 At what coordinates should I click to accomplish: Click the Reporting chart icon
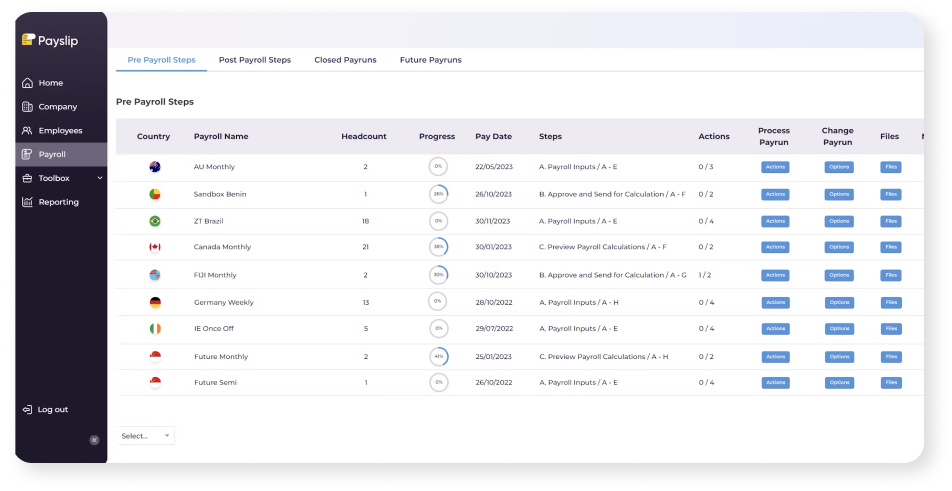coord(27,202)
